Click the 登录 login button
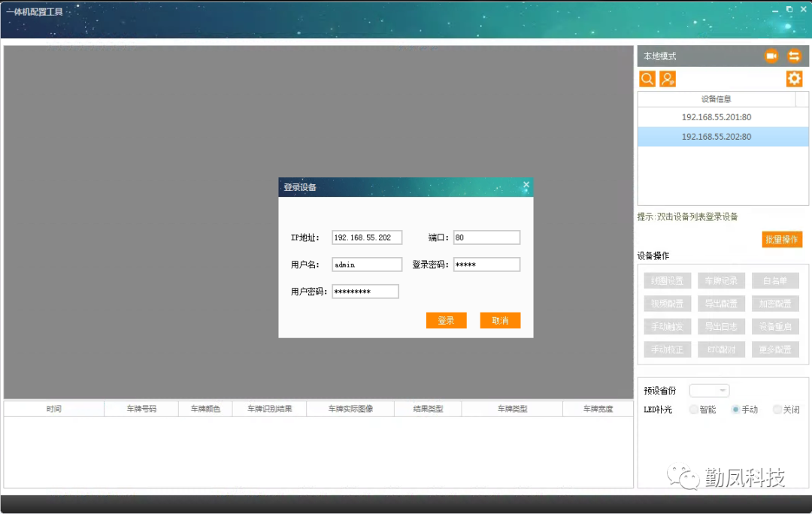The width and height of the screenshot is (812, 514). [446, 319]
